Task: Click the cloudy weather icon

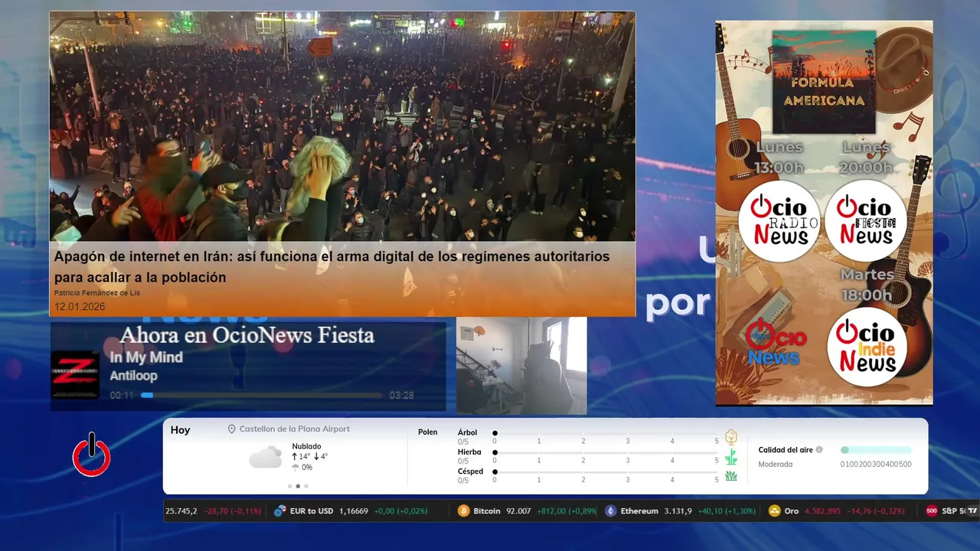Action: 266,458
